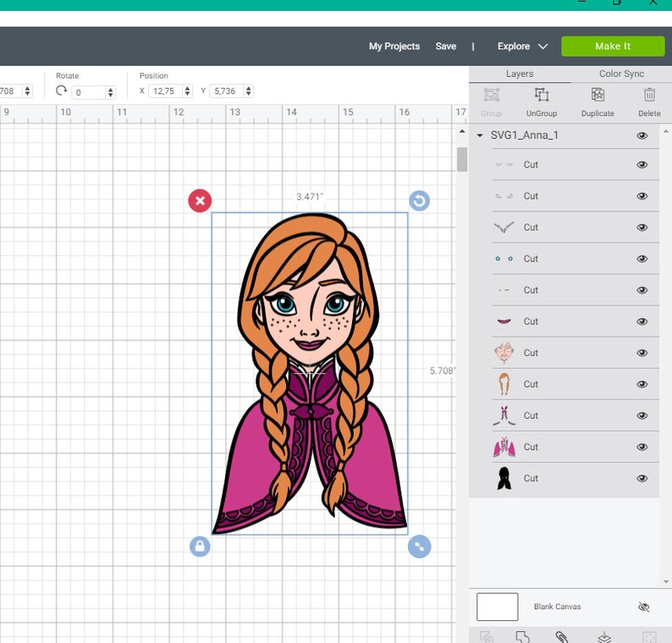Select the pink cape layer thumbnail
672x643 pixels.
pos(504,447)
